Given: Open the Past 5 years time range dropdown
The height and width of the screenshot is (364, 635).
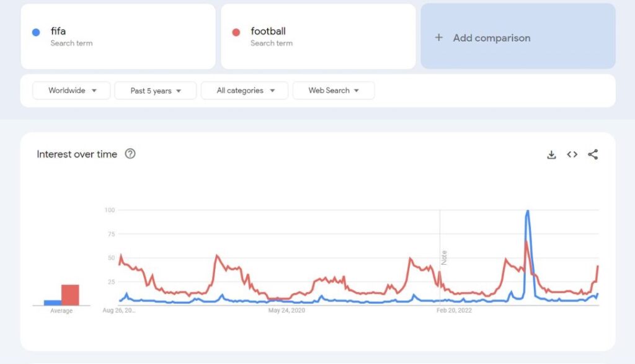Looking at the screenshot, I should click(155, 91).
